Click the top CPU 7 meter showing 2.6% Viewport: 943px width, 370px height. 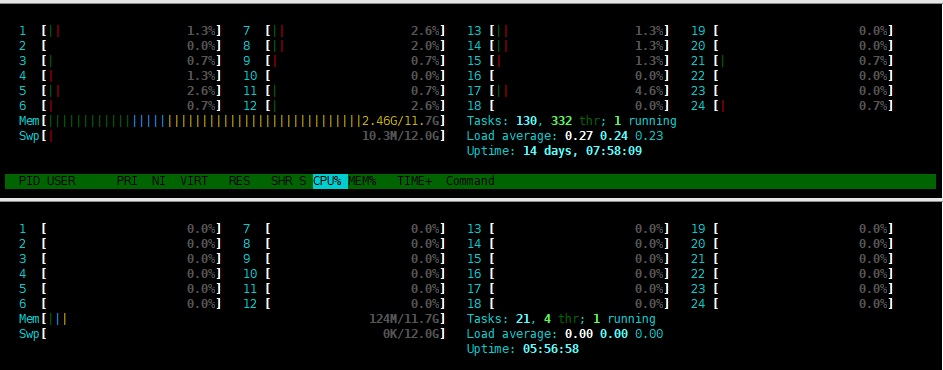click(345, 31)
